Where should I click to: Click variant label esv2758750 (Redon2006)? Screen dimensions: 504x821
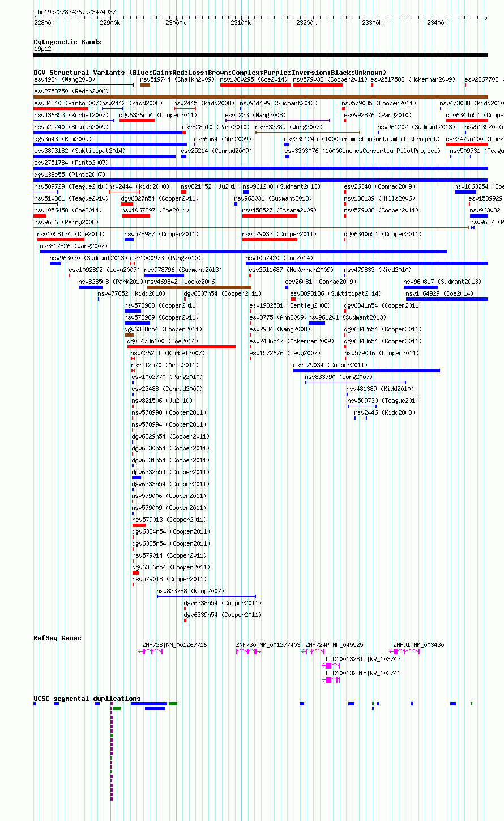coord(71,91)
